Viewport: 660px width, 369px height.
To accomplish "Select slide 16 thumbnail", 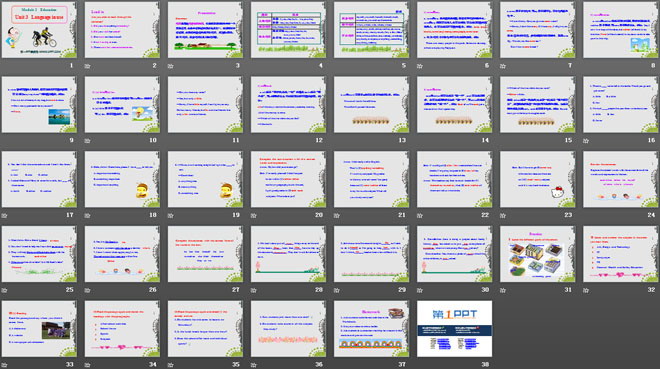I will (x=621, y=105).
